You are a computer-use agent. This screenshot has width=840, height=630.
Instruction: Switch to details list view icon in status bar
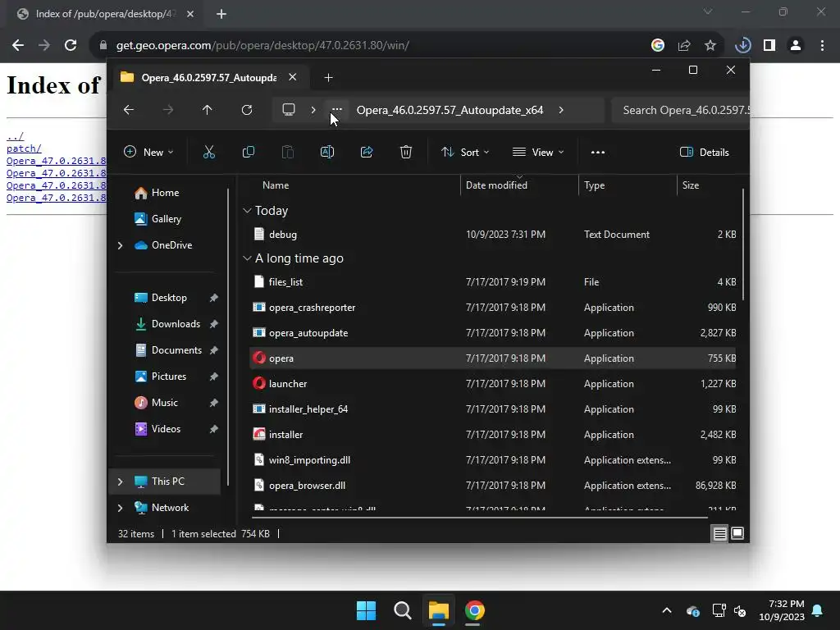719,533
